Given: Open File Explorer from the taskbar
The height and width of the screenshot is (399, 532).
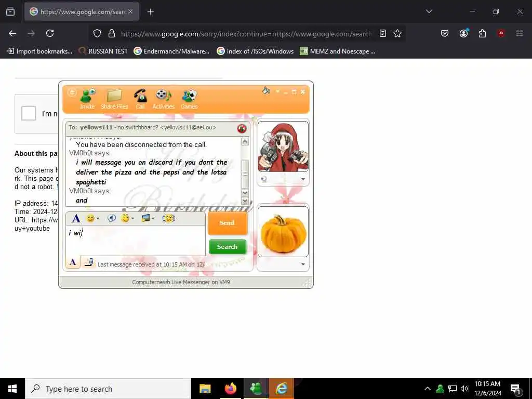Looking at the screenshot, I should [x=205, y=389].
